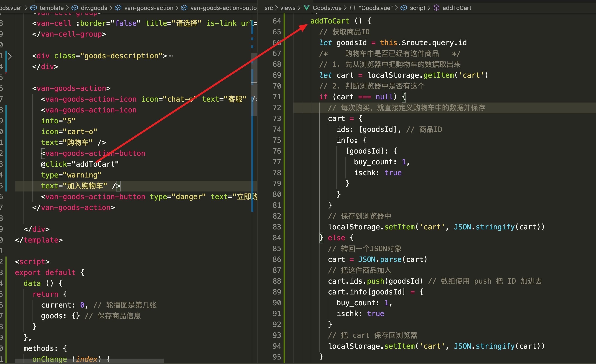This screenshot has height=364, width=596.
Task: Click text="加入购物车" attribute
Action: 74,186
